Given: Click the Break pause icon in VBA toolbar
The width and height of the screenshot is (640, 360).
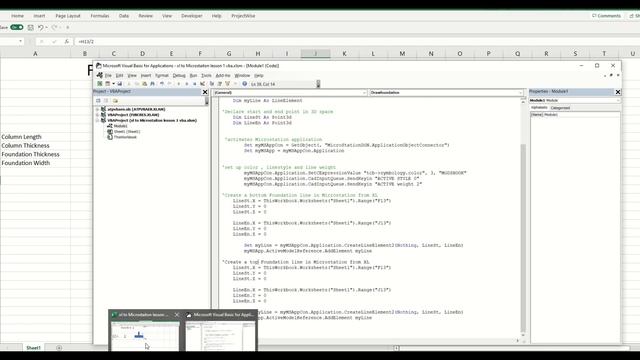Looking at the screenshot, I should point(187,84).
